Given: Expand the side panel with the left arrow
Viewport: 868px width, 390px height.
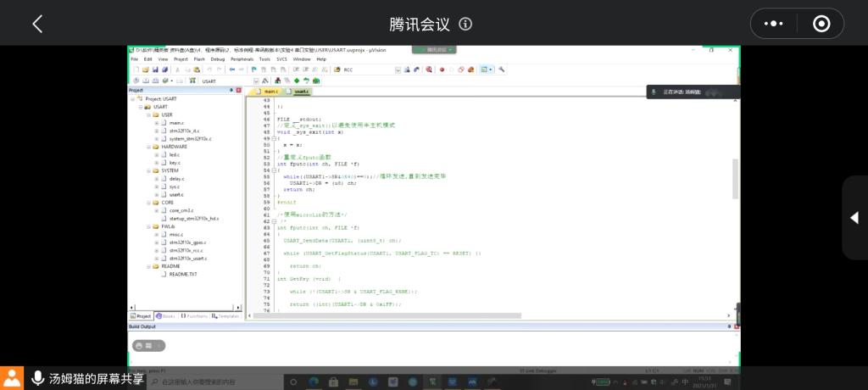Looking at the screenshot, I should (854, 218).
